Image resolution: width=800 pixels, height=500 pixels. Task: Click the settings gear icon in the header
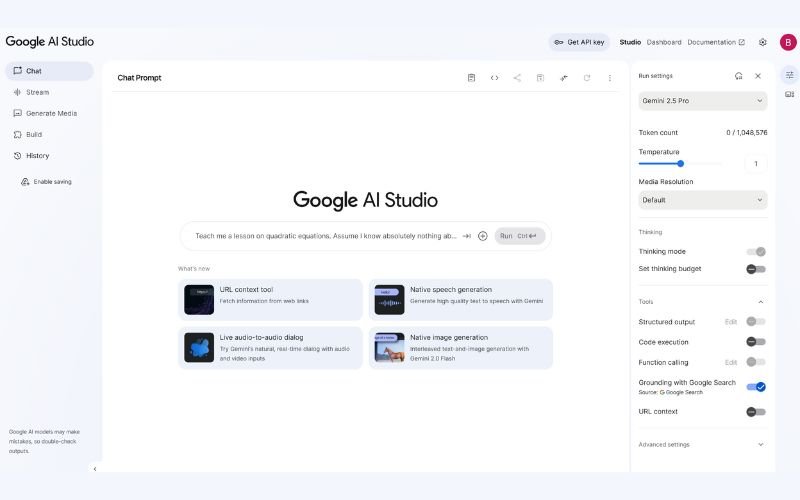tap(763, 42)
